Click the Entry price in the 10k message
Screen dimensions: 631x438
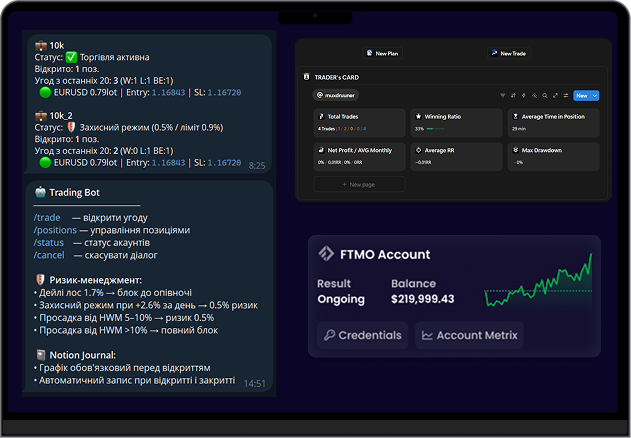click(168, 93)
